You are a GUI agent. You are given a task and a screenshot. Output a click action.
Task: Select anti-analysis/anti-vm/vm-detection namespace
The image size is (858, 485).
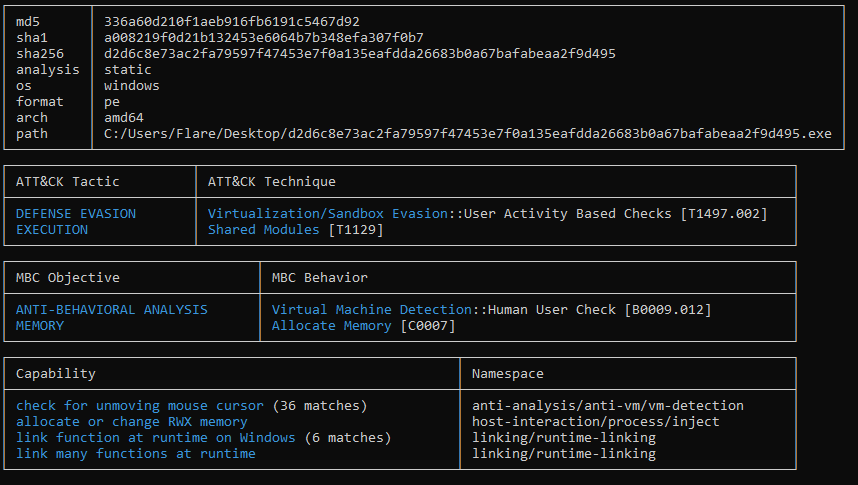point(607,405)
